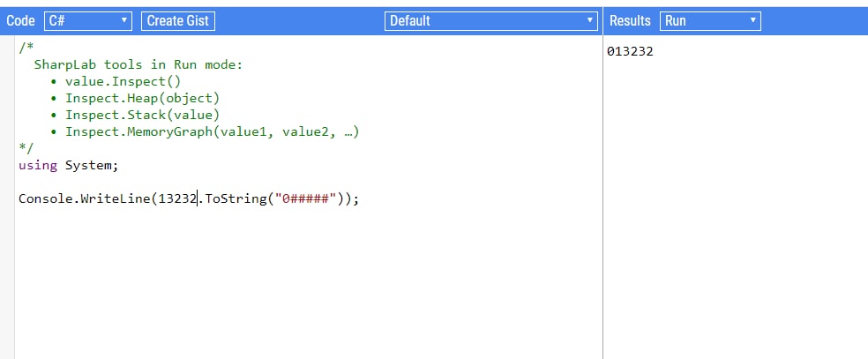Screen dimensions: 868x359
Task: Click the closing */ comment marker
Action: click(x=26, y=149)
